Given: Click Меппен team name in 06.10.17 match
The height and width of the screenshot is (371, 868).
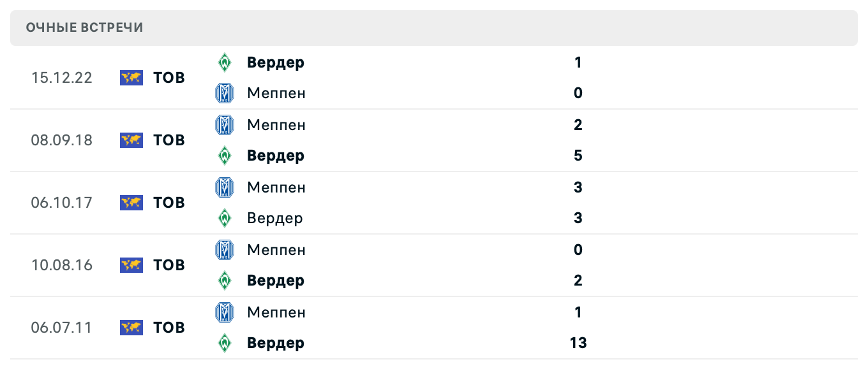Looking at the screenshot, I should tap(276, 187).
